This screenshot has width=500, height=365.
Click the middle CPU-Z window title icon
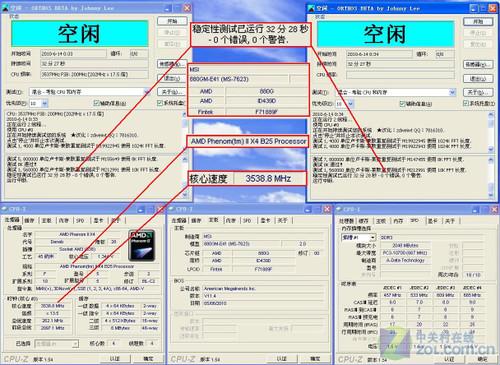tap(171, 209)
